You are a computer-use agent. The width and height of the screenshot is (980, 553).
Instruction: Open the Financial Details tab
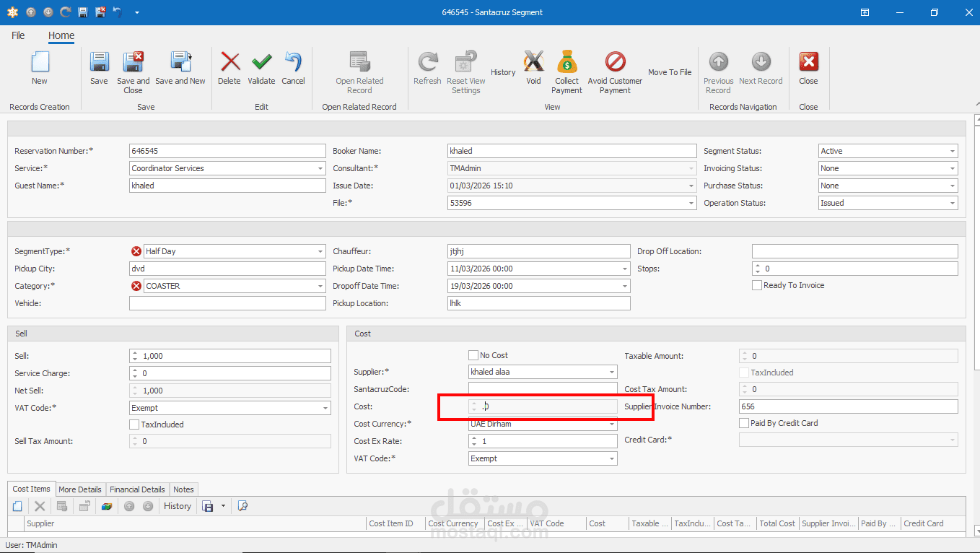point(137,489)
